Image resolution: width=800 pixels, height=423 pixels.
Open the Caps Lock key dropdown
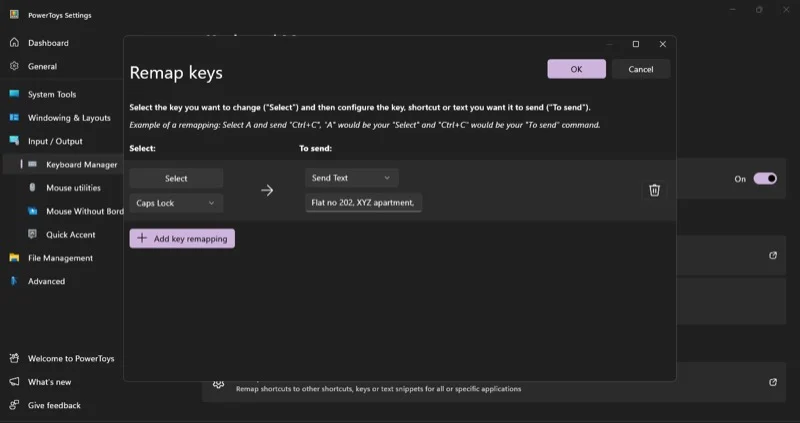(x=176, y=203)
